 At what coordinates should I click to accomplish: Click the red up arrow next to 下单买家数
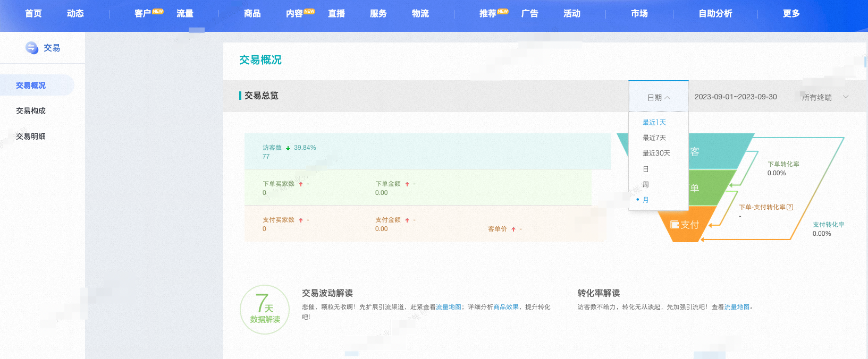point(301,184)
